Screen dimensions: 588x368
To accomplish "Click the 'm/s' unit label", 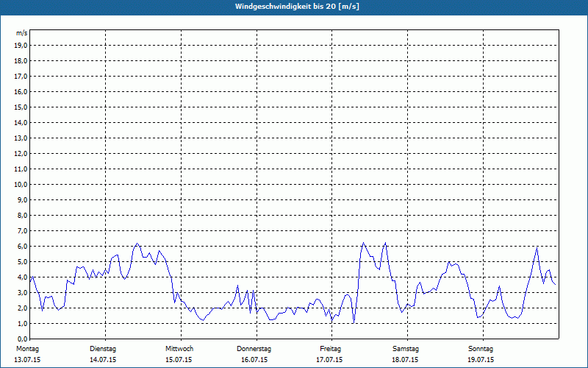I will pyautogui.click(x=21, y=33).
